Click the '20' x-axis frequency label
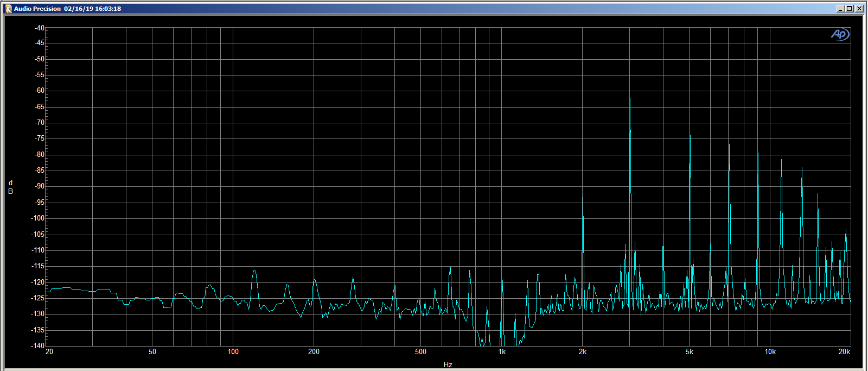The image size is (868, 371). tap(49, 352)
